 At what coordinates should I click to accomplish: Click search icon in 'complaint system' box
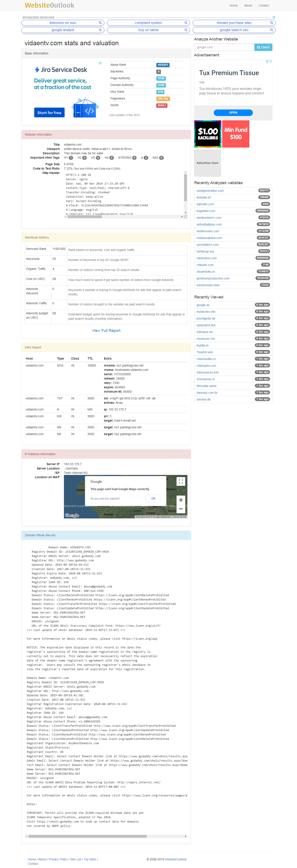click(x=185, y=23)
